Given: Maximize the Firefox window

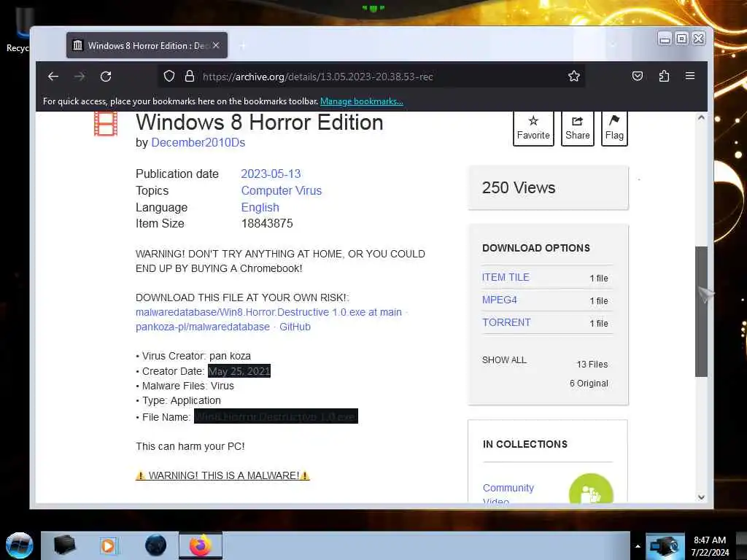Looking at the screenshot, I should click(682, 39).
